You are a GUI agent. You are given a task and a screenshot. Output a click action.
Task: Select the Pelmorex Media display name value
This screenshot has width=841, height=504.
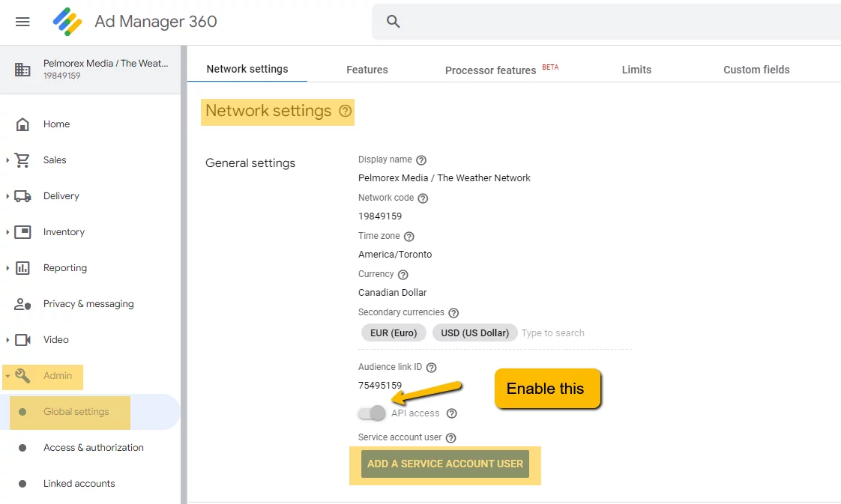pyautogui.click(x=444, y=178)
